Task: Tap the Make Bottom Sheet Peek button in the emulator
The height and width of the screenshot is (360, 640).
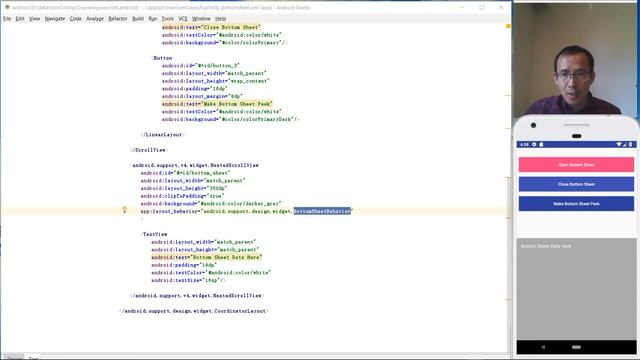Action: pyautogui.click(x=576, y=204)
